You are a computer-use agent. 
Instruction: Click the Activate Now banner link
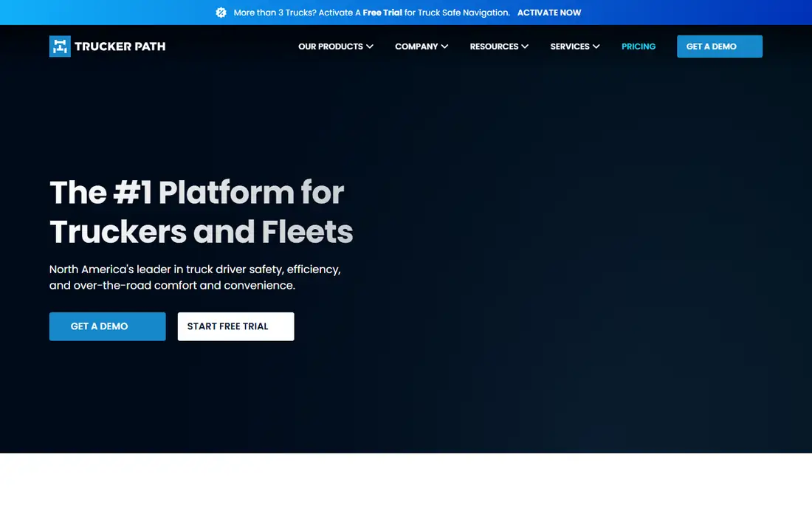[x=549, y=13]
